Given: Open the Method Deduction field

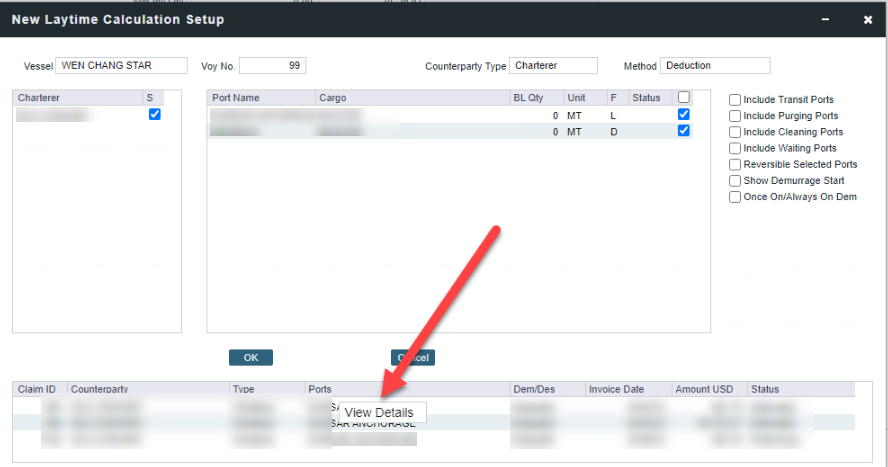Looking at the screenshot, I should pos(715,66).
